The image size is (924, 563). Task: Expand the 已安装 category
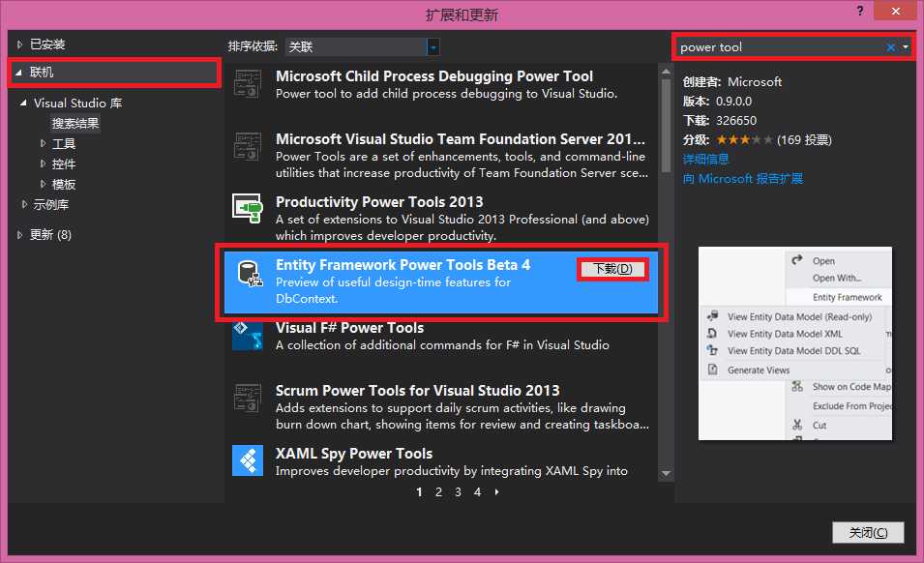click(x=19, y=44)
